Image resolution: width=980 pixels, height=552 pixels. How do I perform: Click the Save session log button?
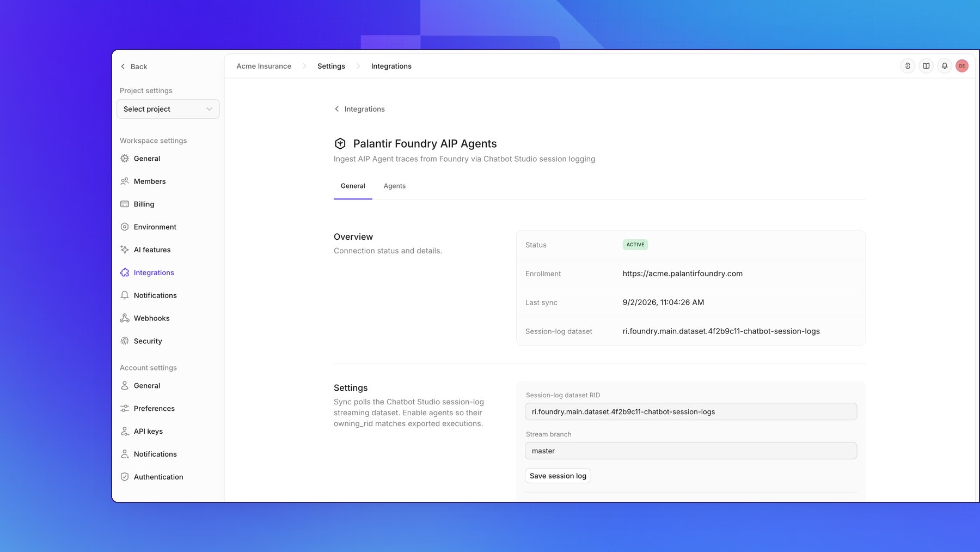pyautogui.click(x=558, y=476)
